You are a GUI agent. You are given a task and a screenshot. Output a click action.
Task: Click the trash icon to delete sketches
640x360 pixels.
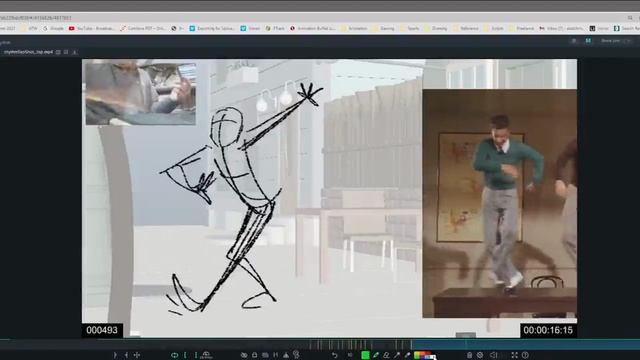point(469,355)
